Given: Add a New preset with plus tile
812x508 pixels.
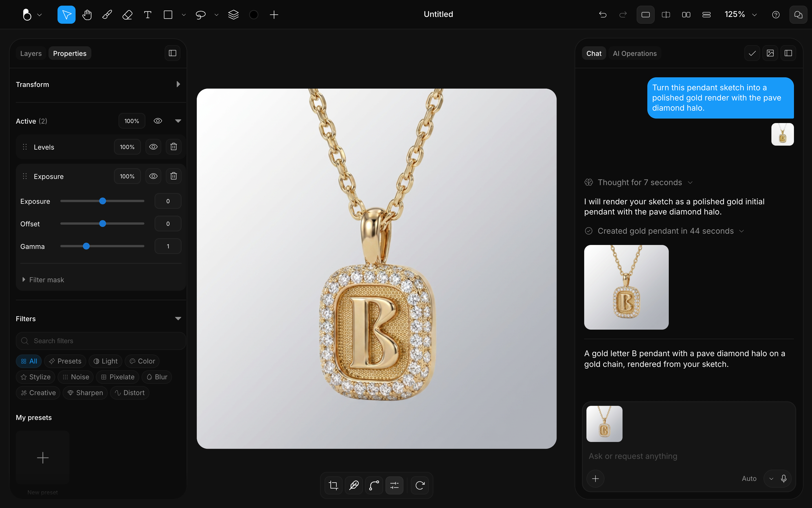Looking at the screenshot, I should pos(43,457).
